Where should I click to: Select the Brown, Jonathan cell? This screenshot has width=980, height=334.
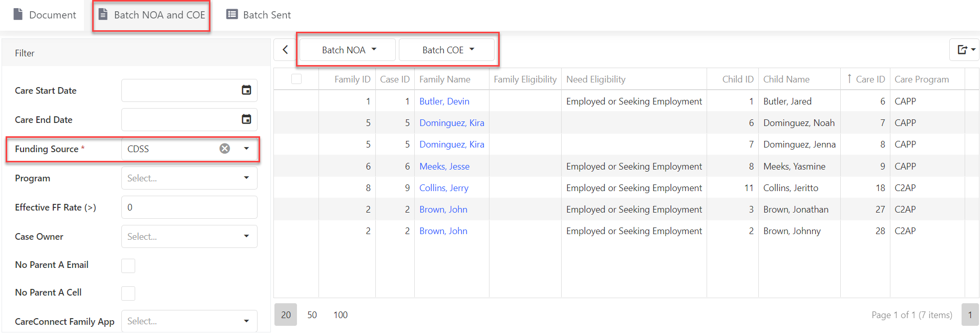799,210
